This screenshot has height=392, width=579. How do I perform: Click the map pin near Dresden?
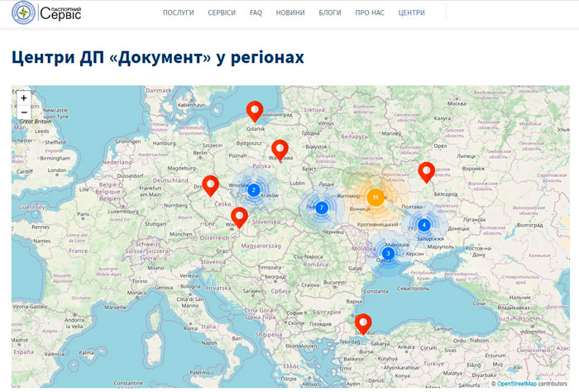point(211,184)
